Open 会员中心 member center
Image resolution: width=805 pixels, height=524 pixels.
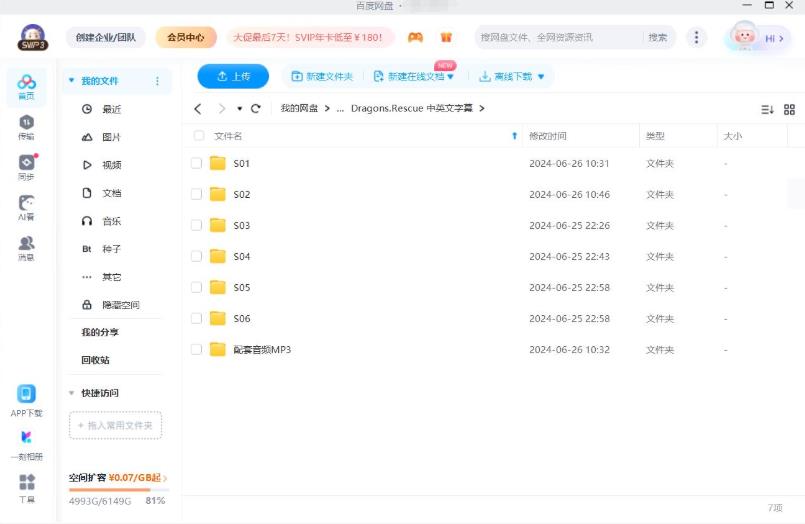tap(186, 37)
